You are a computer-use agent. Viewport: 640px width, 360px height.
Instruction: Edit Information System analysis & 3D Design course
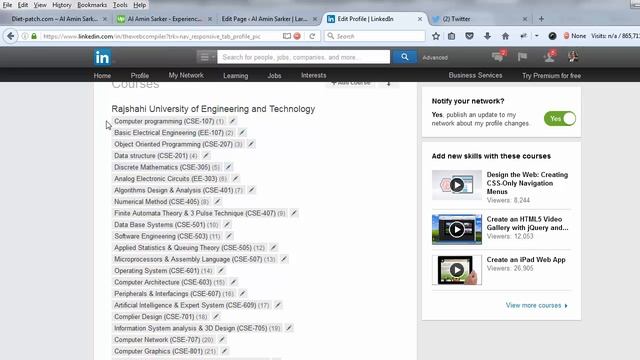point(289,328)
